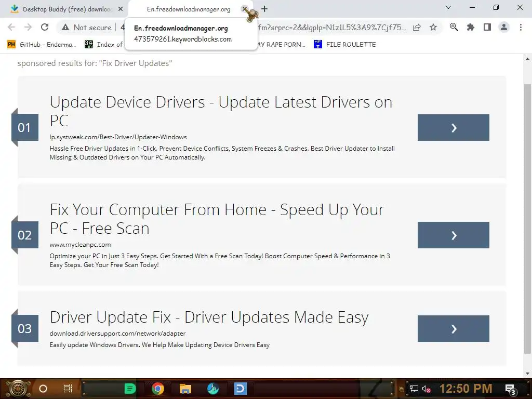This screenshot has height=399, width=532.
Task: Open the notification center icon
Action: click(511, 390)
